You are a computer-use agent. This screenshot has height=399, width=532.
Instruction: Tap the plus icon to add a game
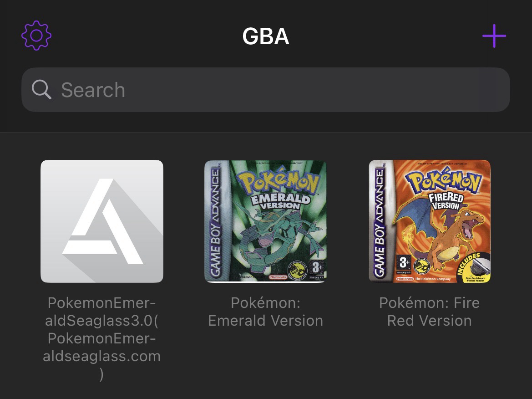tap(494, 36)
